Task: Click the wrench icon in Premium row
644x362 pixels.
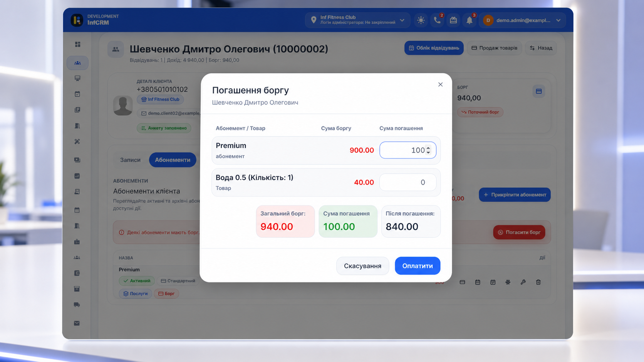Action: point(523,282)
